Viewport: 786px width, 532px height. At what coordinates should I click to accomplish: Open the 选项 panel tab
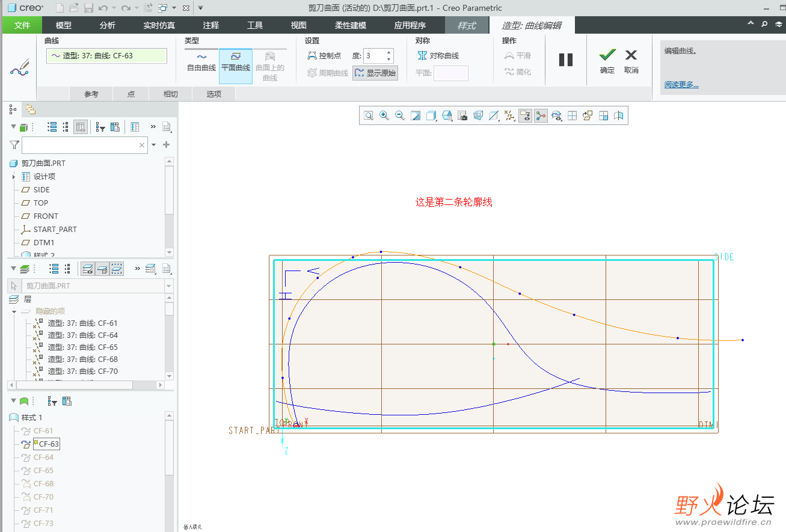point(214,94)
